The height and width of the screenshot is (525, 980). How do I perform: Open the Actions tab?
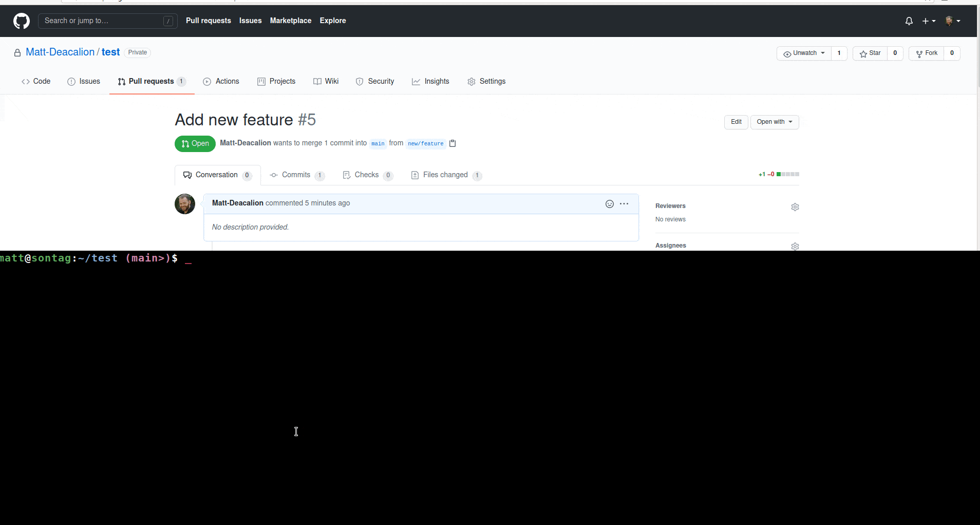(x=221, y=81)
